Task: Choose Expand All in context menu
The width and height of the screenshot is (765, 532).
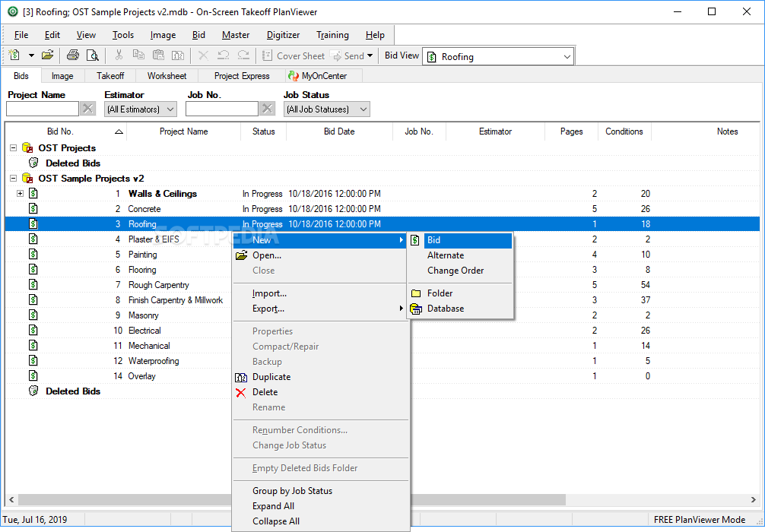Action: click(321, 506)
